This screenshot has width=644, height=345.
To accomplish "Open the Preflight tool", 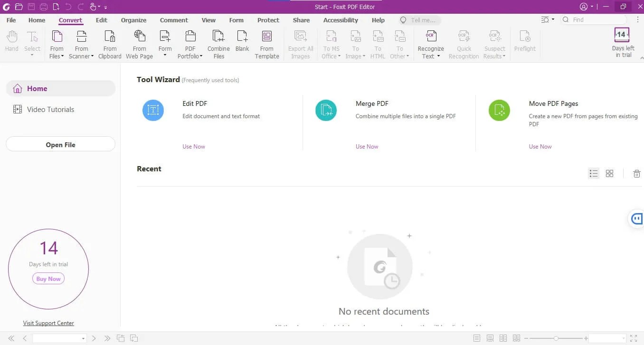I will click(x=525, y=43).
